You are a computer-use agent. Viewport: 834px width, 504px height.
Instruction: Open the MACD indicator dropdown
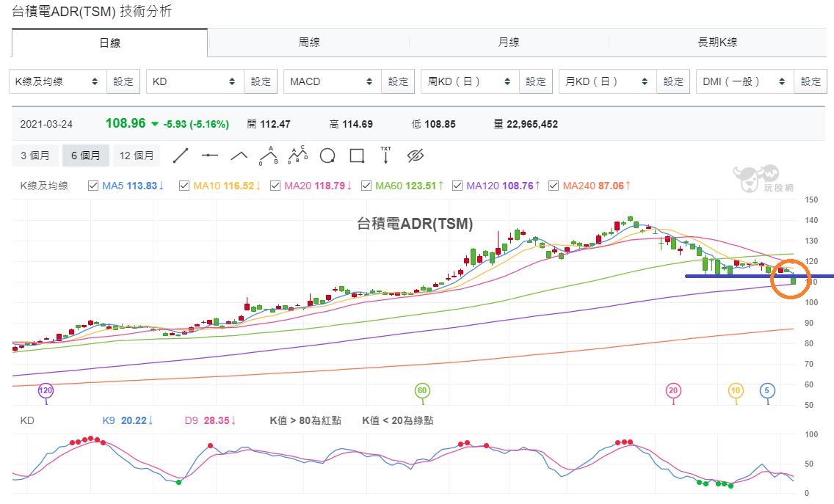[333, 81]
